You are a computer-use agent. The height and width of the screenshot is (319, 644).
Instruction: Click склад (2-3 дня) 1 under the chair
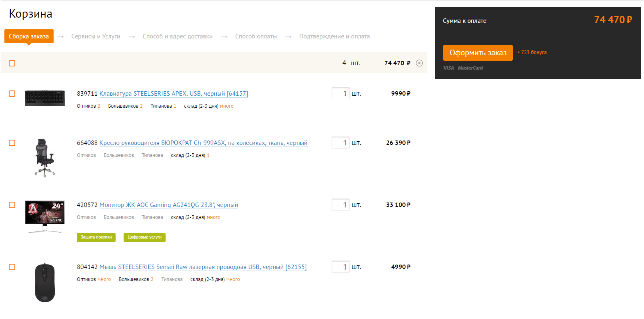(190, 155)
